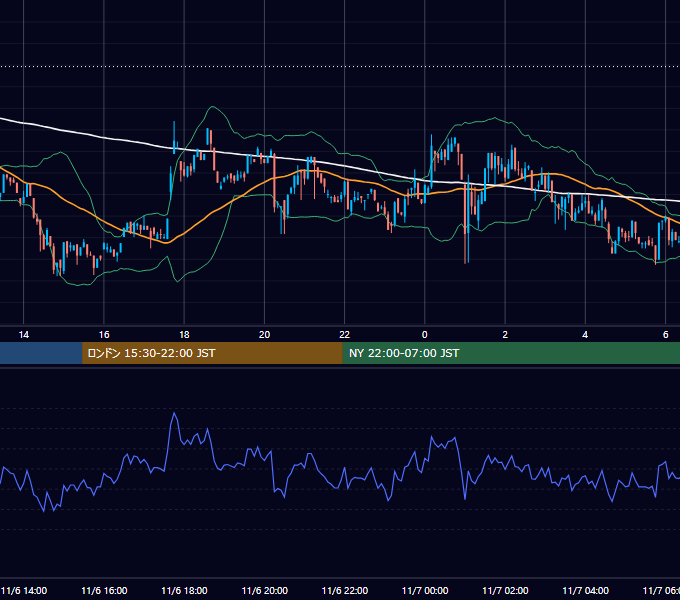Click the highest oscillator peak near 18:00

coord(174,413)
